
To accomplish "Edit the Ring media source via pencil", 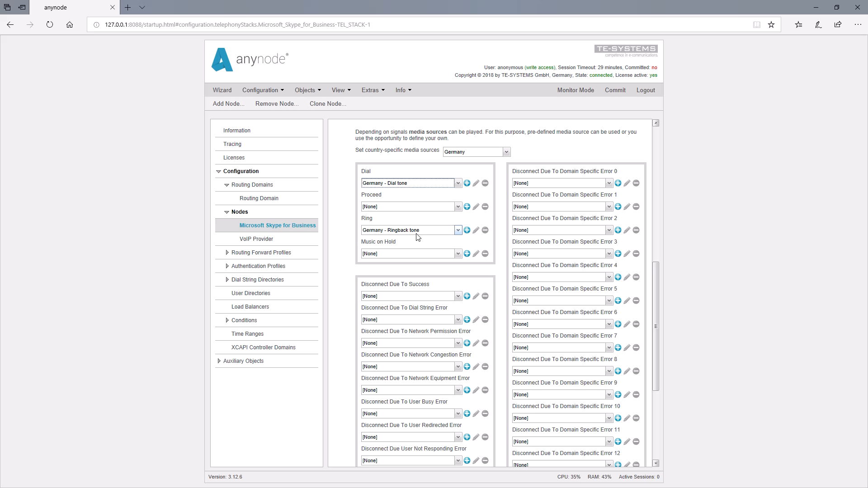I will [x=476, y=230].
